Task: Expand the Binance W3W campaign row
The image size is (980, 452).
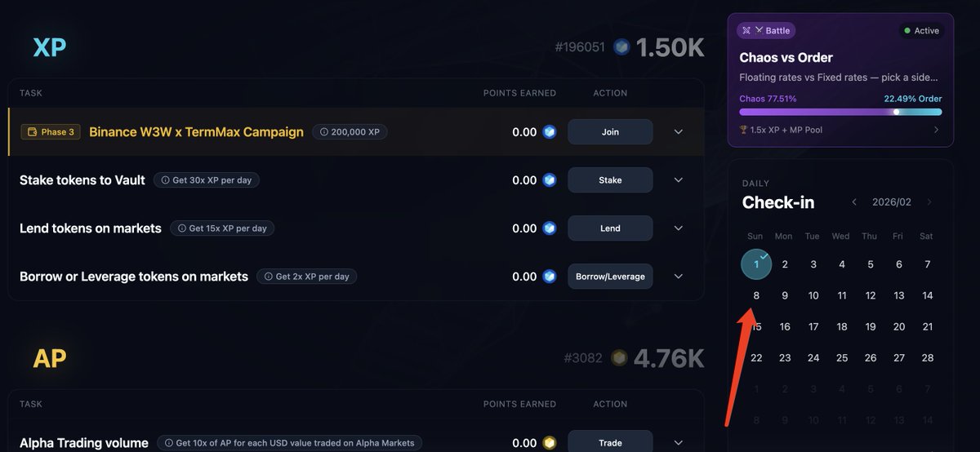Action: 678,132
